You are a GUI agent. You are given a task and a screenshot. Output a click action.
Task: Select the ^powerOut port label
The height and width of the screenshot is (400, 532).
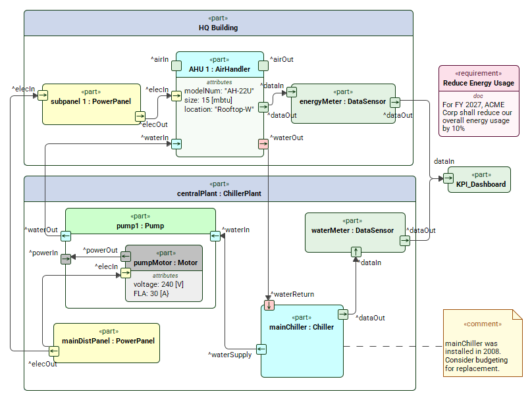coord(101,250)
